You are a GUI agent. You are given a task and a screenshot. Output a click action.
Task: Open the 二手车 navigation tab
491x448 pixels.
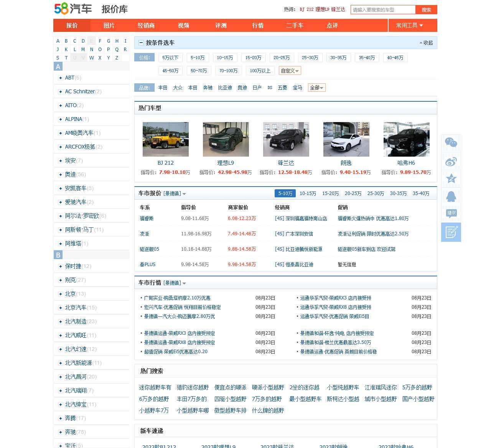pos(295,25)
